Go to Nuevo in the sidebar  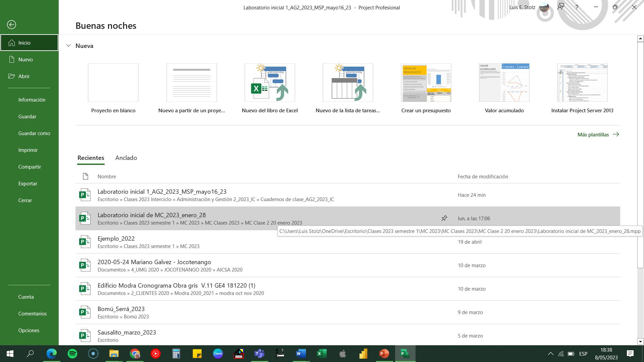[x=25, y=59]
